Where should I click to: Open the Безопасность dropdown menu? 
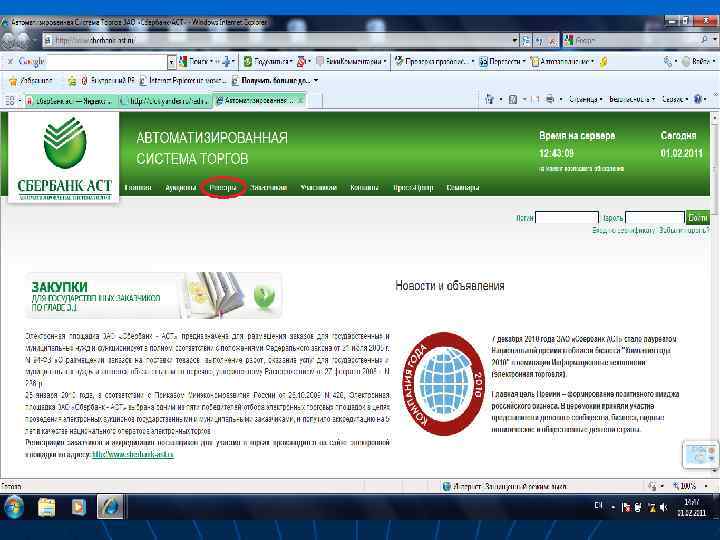(632, 99)
